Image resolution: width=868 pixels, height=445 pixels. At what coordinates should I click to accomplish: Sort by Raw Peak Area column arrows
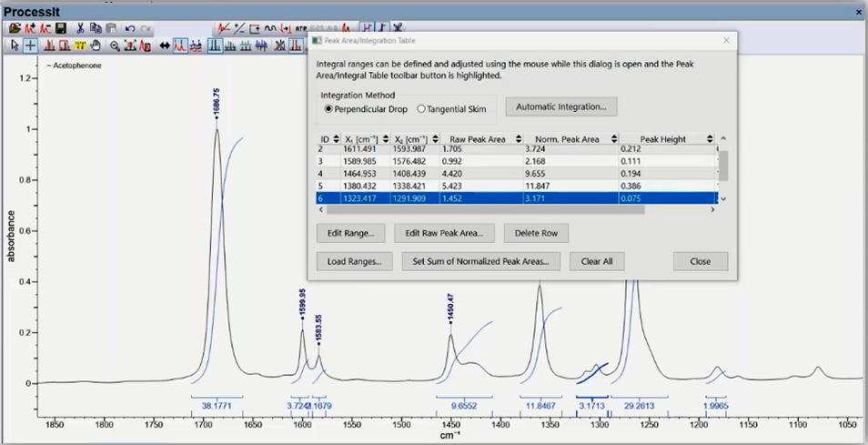[x=518, y=139]
